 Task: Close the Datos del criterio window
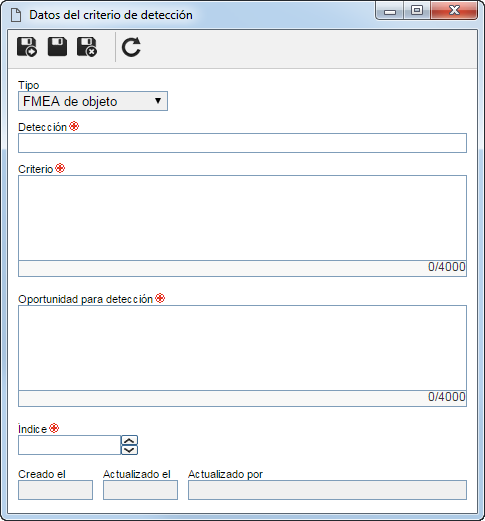pyautogui.click(x=454, y=11)
